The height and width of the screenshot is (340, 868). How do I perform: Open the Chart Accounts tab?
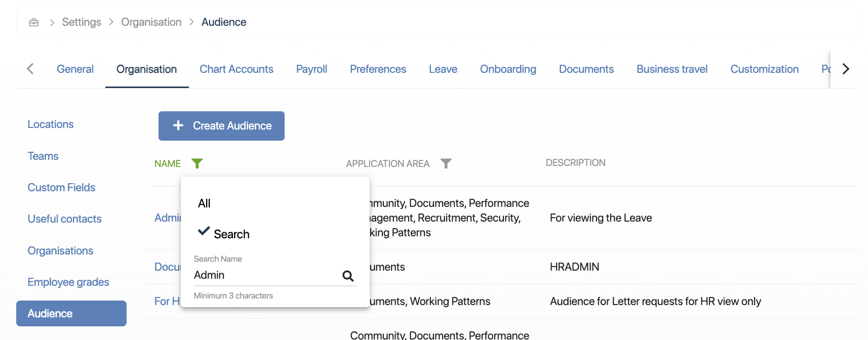pyautogui.click(x=236, y=69)
